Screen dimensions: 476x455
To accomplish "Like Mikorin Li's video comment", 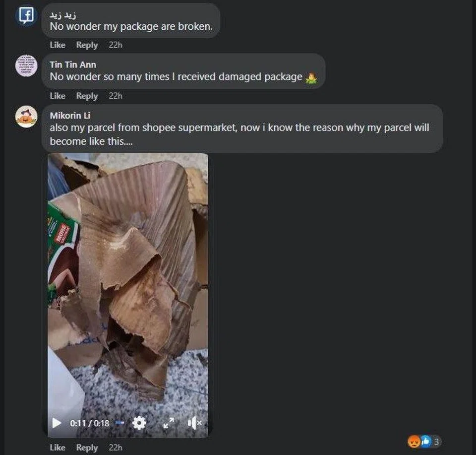I will [x=58, y=448].
